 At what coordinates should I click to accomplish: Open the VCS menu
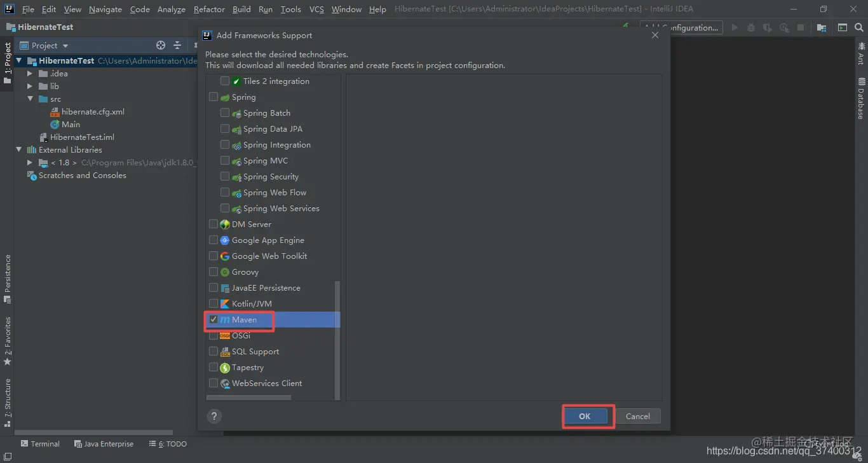pyautogui.click(x=316, y=9)
